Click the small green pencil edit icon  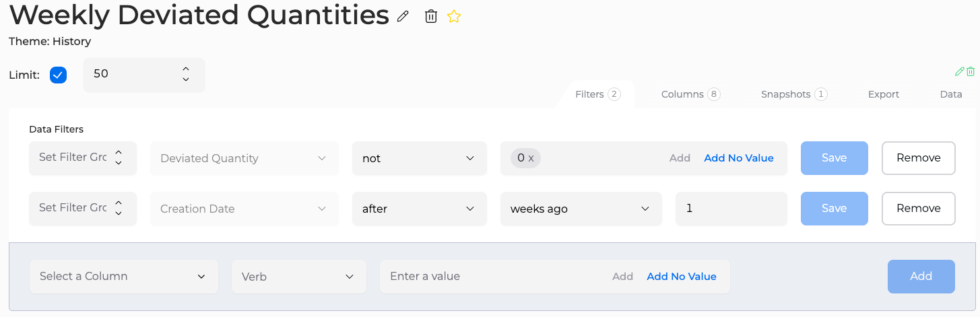[x=960, y=71]
